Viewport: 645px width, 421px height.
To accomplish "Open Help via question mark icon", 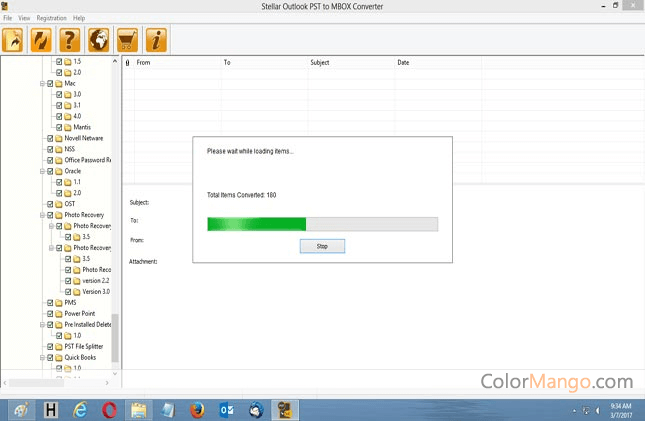I will [70, 40].
